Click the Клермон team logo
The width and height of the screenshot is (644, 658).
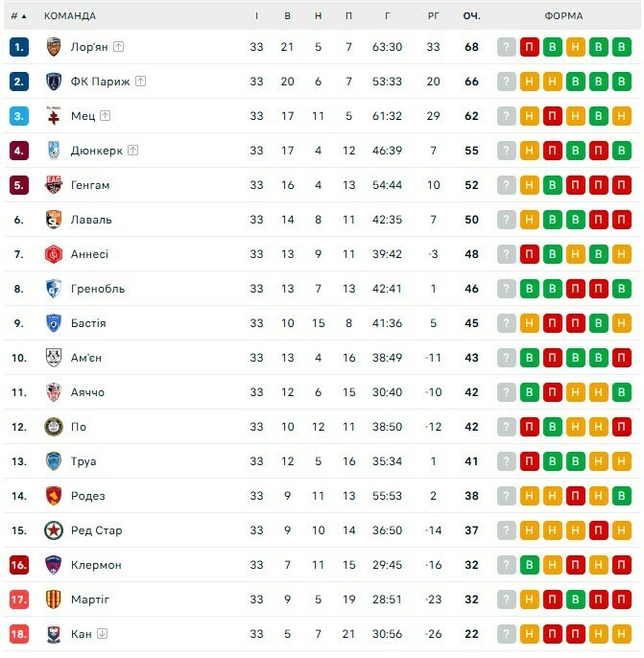coord(54,565)
